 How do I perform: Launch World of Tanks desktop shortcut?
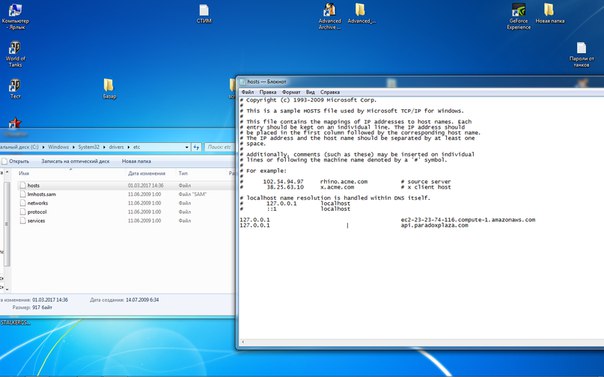click(x=15, y=54)
